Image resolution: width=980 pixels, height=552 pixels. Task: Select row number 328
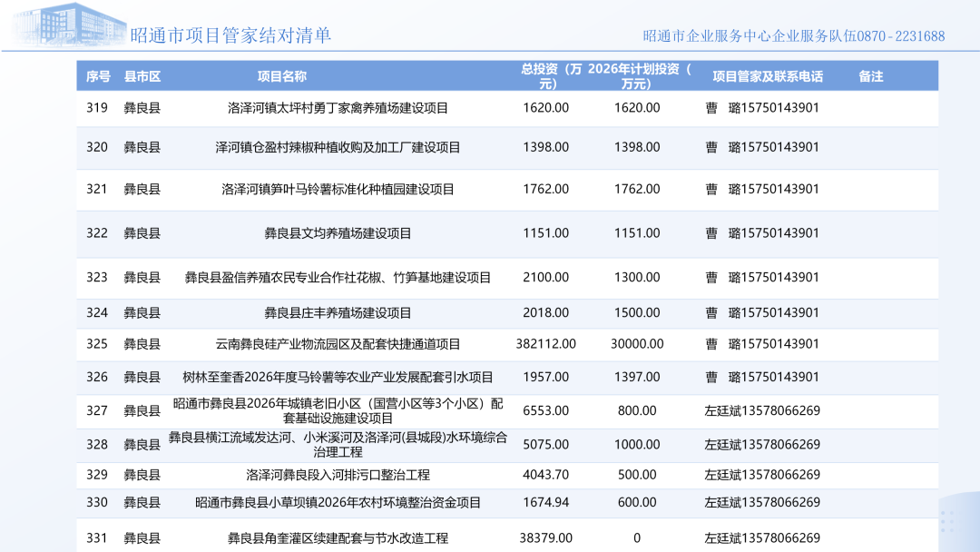tap(97, 445)
